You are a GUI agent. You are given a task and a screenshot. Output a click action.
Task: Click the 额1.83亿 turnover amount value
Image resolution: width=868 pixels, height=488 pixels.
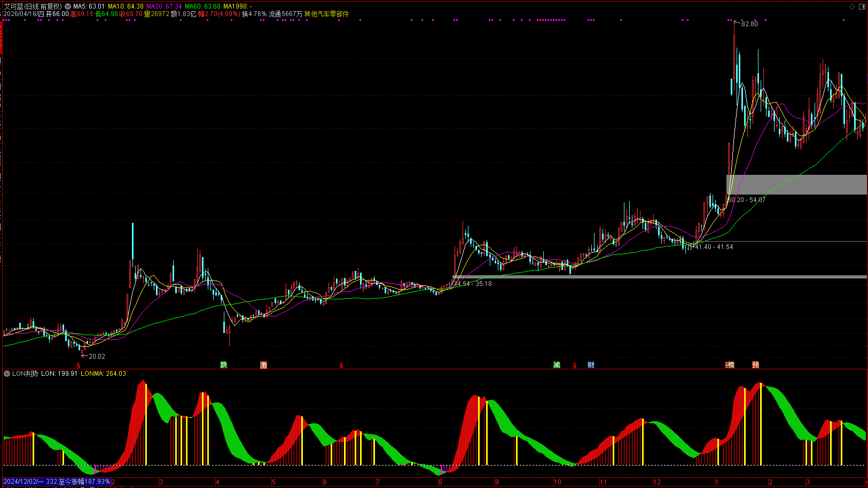(184, 14)
